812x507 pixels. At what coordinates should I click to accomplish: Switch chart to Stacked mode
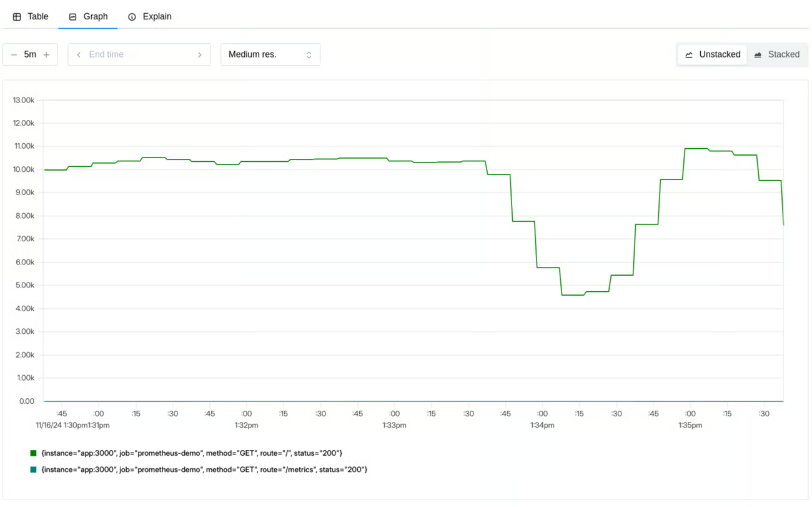783,54
